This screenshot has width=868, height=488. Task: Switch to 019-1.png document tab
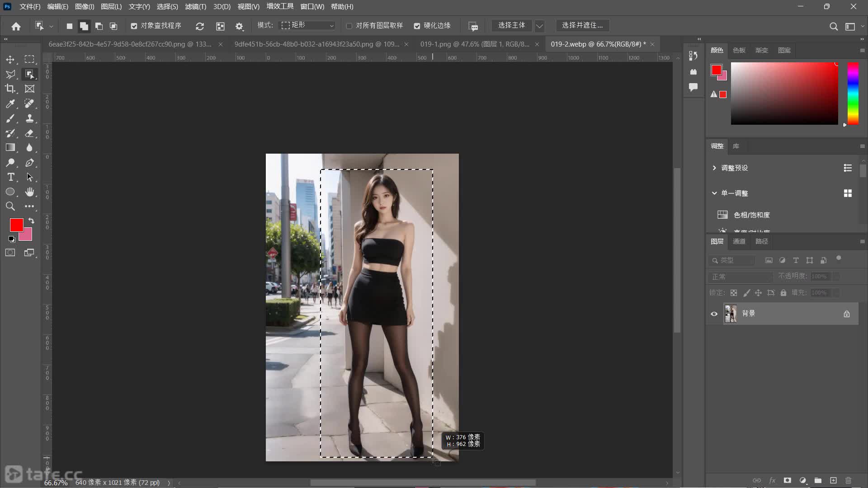coord(475,44)
